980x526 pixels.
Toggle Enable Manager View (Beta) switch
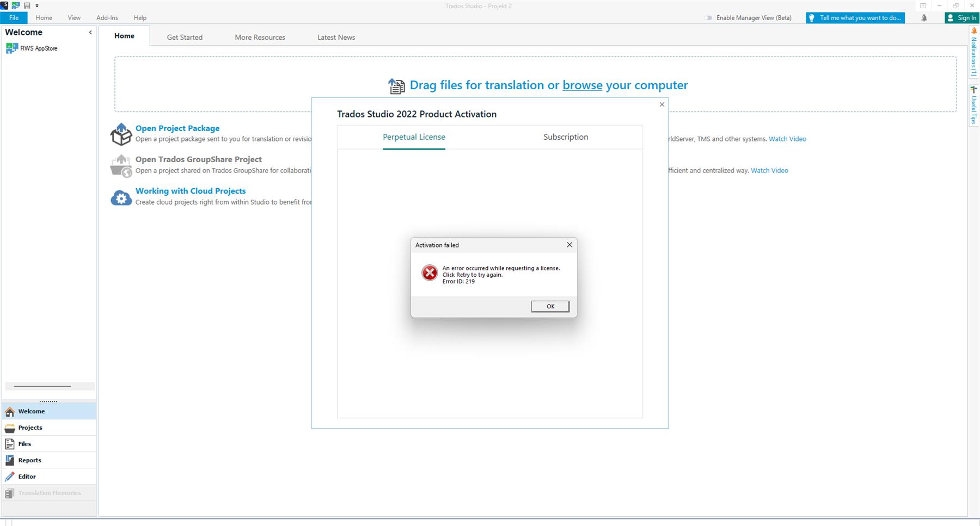point(708,18)
